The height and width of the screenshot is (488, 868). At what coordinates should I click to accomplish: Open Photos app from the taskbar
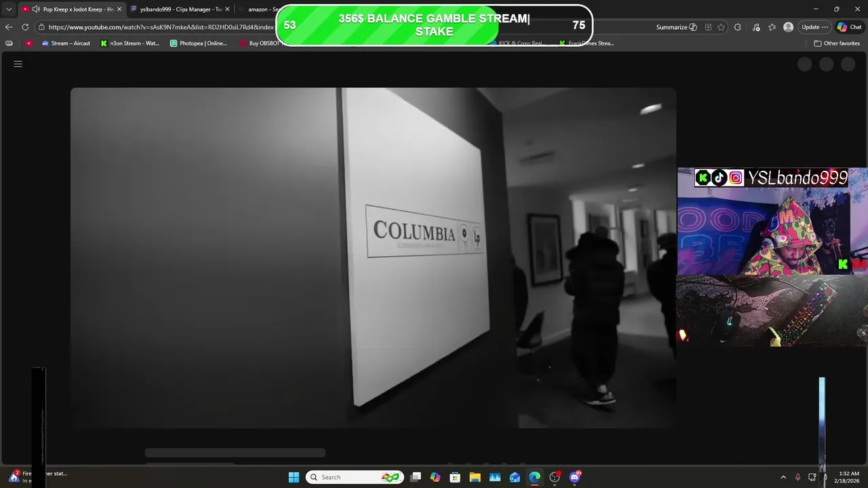(495, 477)
